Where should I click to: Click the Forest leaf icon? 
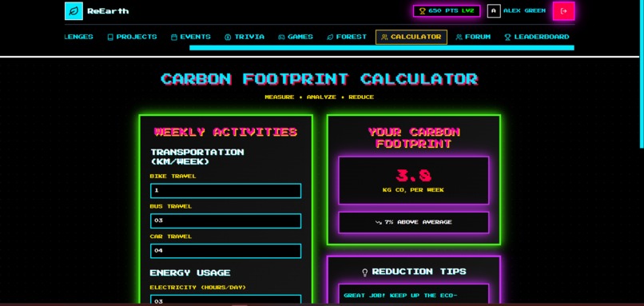coord(330,37)
